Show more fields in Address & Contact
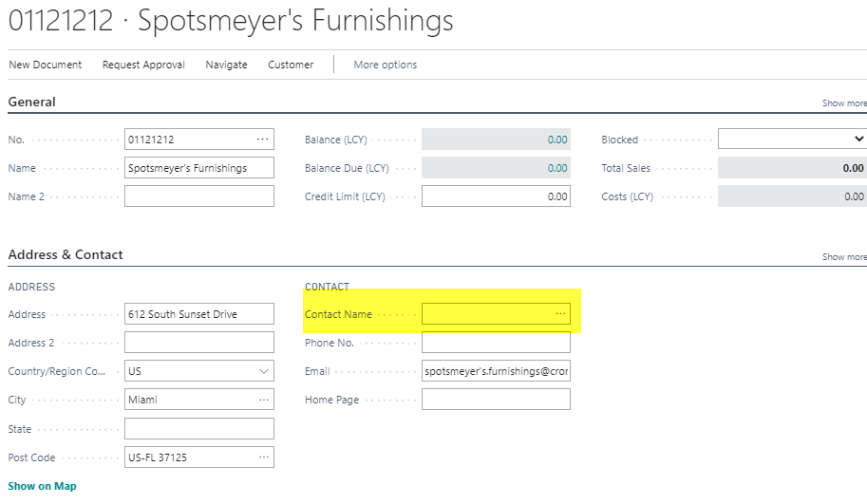The image size is (867, 504). coord(844,257)
